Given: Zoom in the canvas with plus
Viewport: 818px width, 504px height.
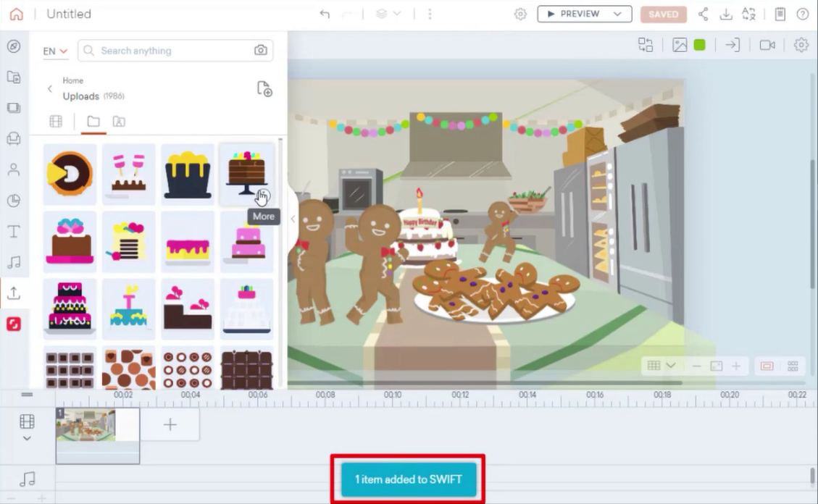Looking at the screenshot, I should click(736, 366).
